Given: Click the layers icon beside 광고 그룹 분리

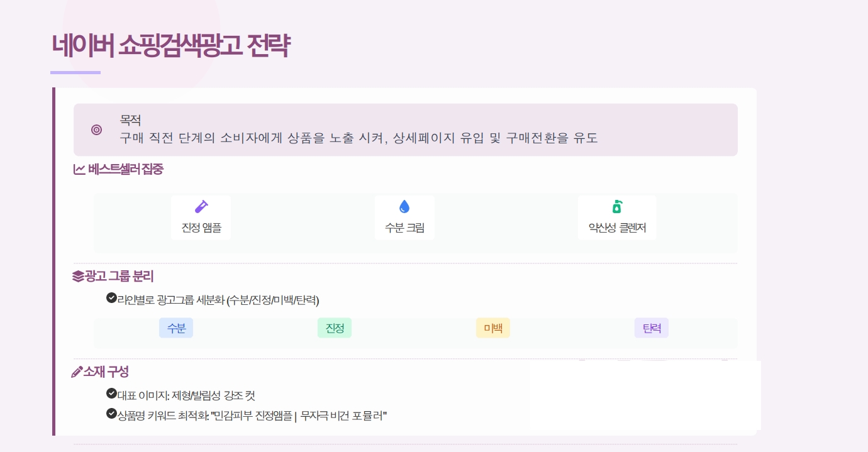Looking at the screenshot, I should [78, 276].
